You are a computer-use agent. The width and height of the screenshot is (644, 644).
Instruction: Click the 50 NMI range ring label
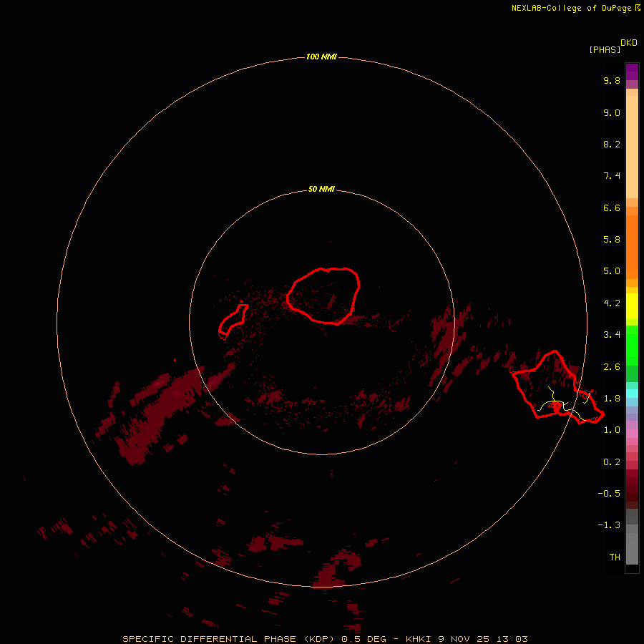pyautogui.click(x=321, y=190)
